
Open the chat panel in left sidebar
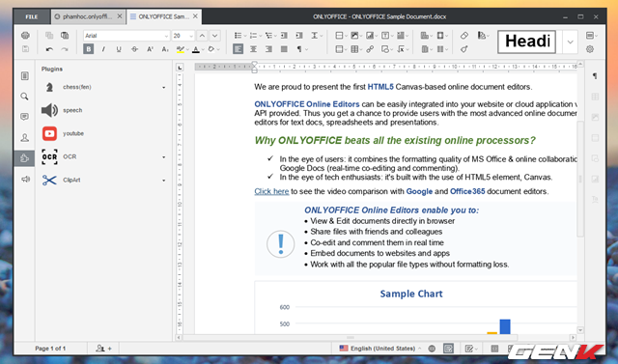tap(24, 137)
